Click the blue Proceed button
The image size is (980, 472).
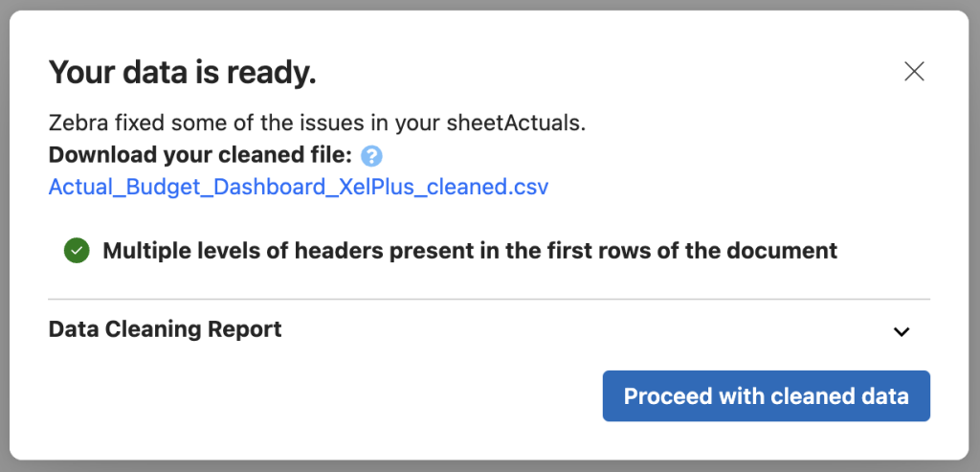(x=767, y=395)
